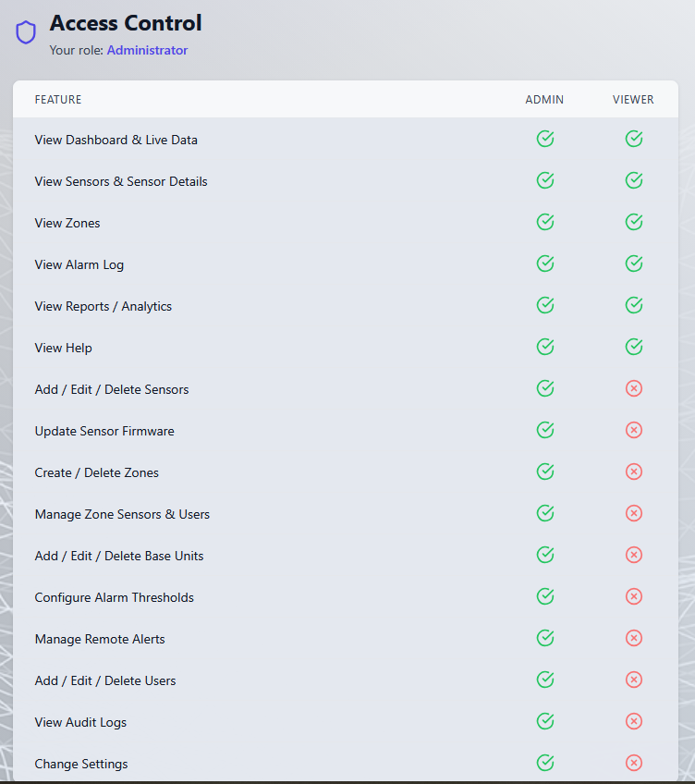
Task: Click the shield icon beside Access Control
Action: [x=26, y=32]
